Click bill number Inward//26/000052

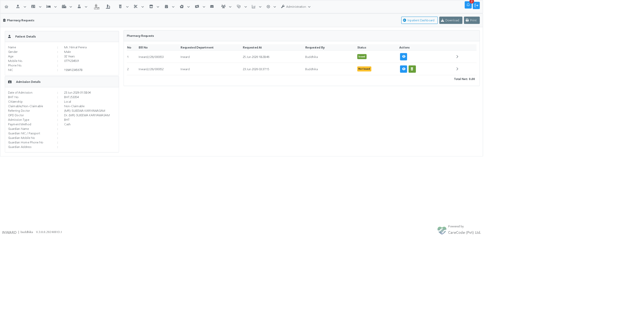(x=151, y=69)
